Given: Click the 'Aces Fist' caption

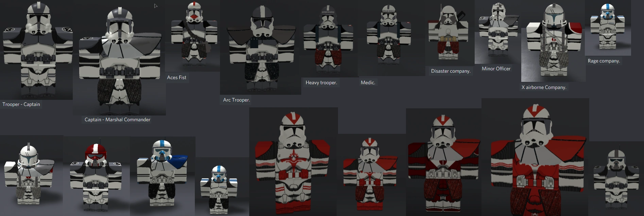Looking at the screenshot, I should (176, 77).
